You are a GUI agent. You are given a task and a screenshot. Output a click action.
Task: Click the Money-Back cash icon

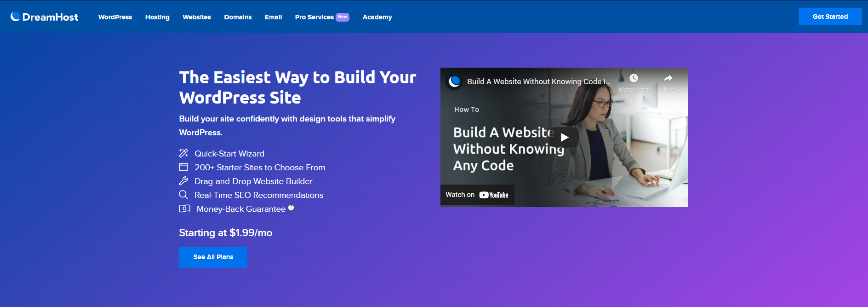(184, 209)
